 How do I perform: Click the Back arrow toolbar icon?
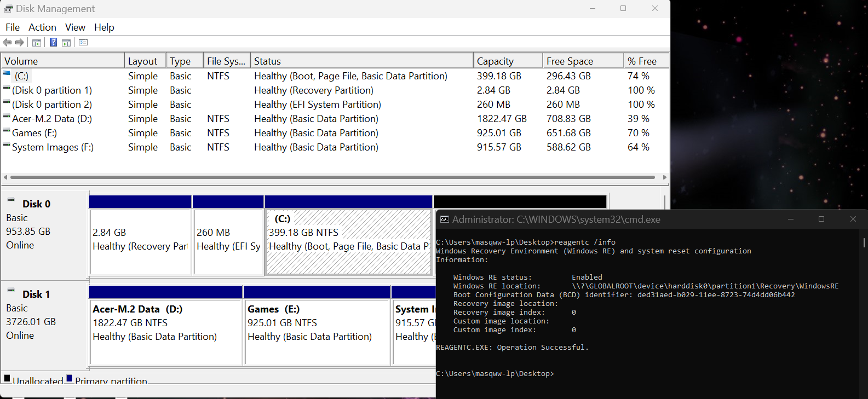tap(7, 43)
